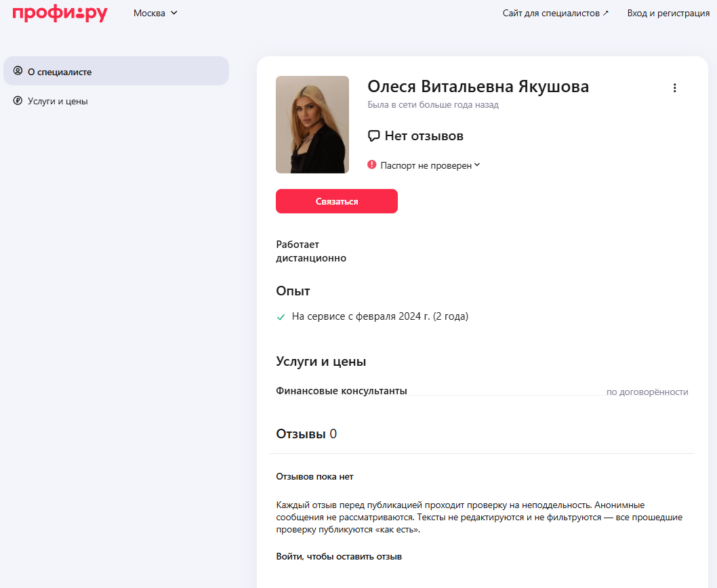Open the Финансовые консультанты service
Image resolution: width=717 pixels, height=588 pixels.
click(341, 391)
